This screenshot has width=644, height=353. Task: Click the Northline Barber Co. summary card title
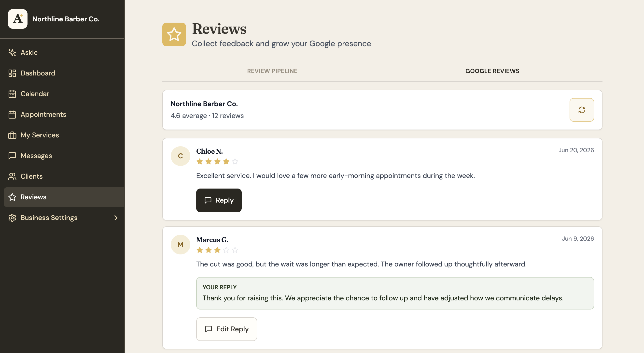pos(204,104)
